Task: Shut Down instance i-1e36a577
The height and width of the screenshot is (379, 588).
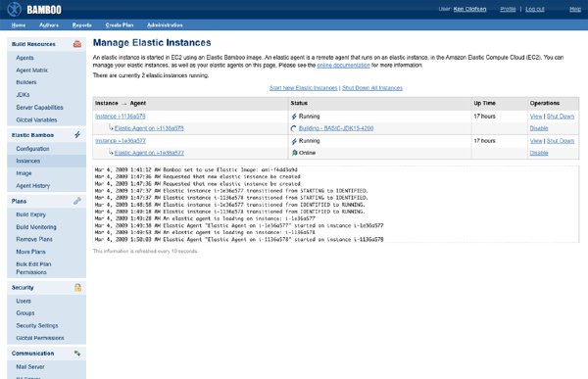Action: [561, 141]
